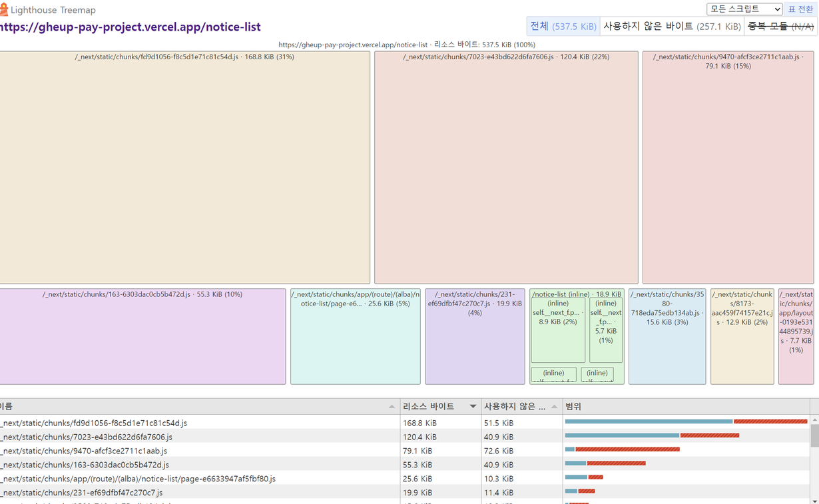Click the 10.3 KiB unused bytes cell

coord(521,479)
